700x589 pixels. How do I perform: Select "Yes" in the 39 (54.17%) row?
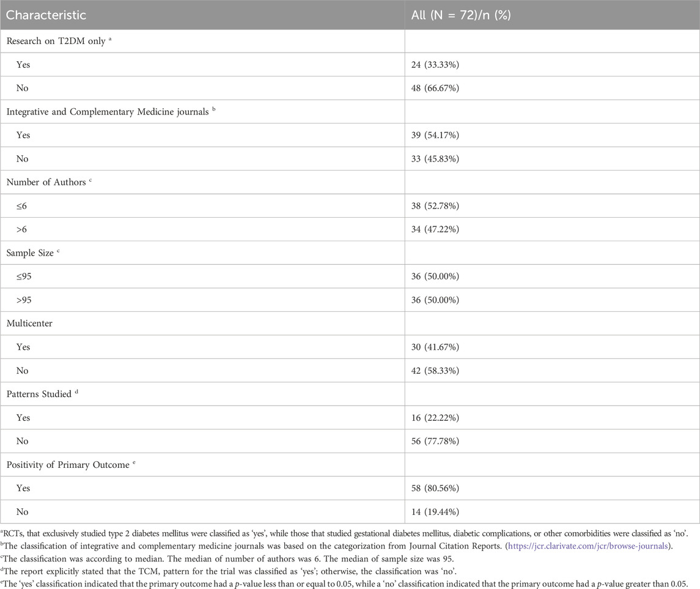23,135
